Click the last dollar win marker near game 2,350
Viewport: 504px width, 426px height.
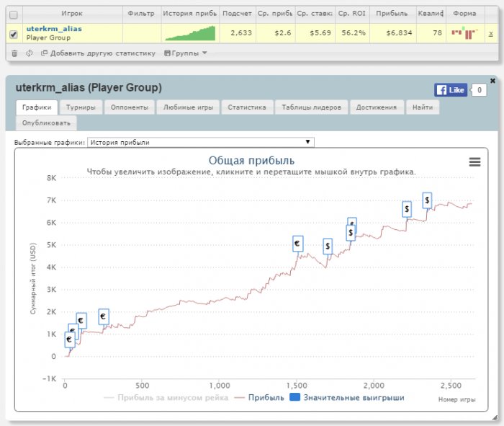pyautogui.click(x=427, y=200)
